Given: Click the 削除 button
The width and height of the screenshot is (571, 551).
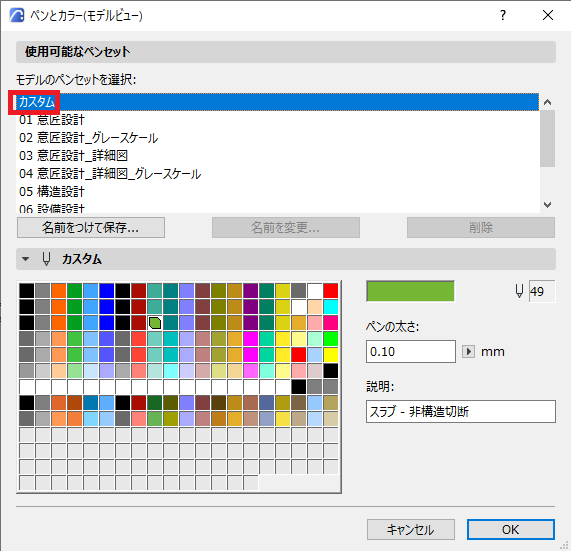Looking at the screenshot, I should coord(481,228).
